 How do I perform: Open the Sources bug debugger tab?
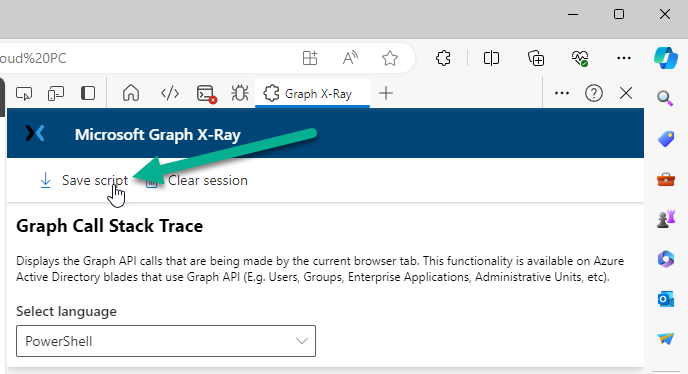240,93
